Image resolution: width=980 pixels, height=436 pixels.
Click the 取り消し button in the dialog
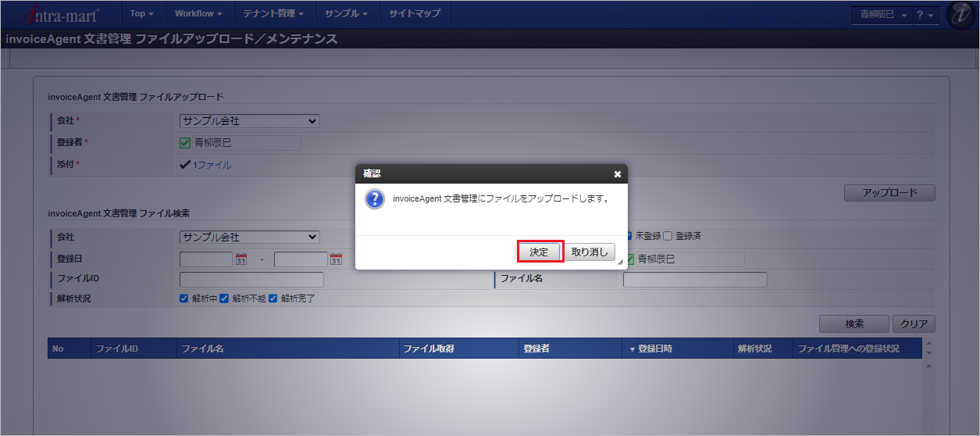pos(590,252)
